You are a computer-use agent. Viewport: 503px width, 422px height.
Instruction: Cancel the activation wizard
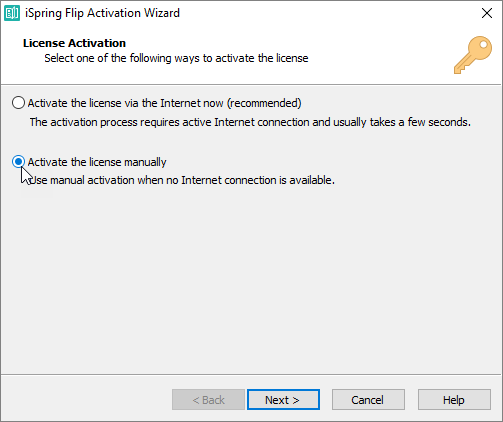coord(368,400)
